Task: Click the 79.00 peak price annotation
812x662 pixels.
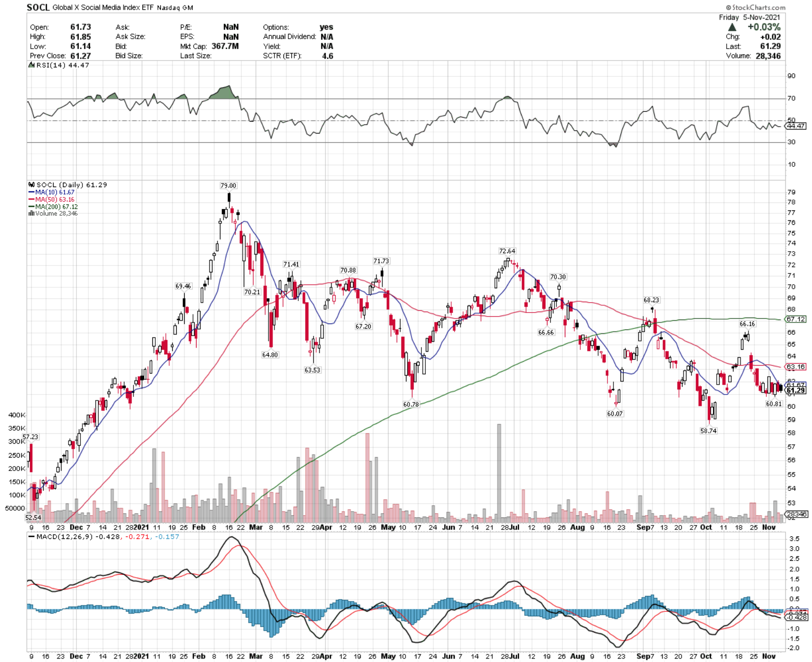Action: click(228, 186)
